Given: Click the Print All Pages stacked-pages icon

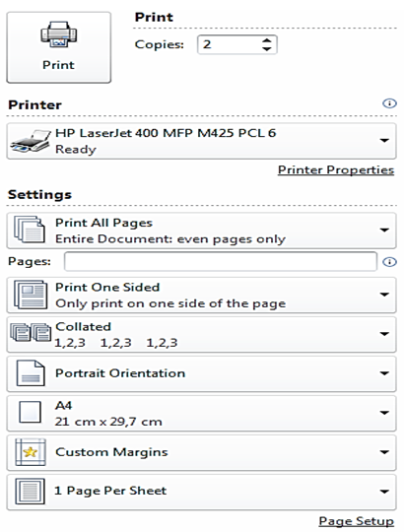Looking at the screenshot, I should pos(30,230).
